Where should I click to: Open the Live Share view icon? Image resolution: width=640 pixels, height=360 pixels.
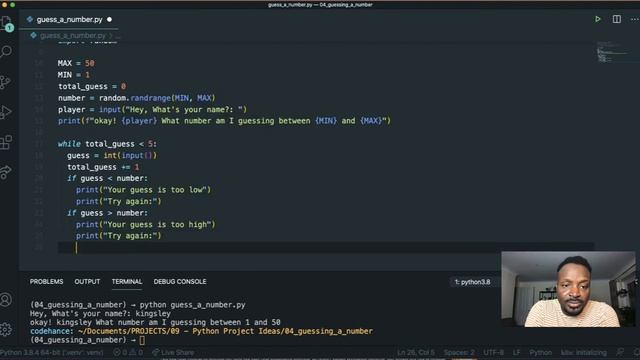click(5, 172)
